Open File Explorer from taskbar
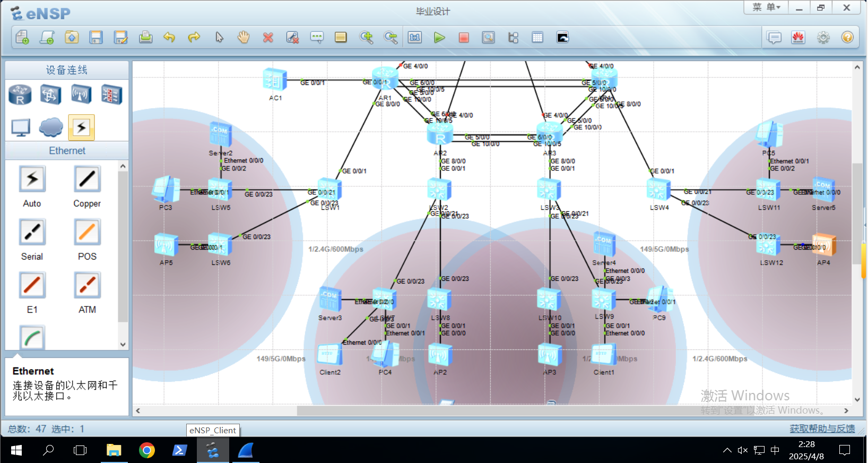The height and width of the screenshot is (463, 868). pos(114,450)
